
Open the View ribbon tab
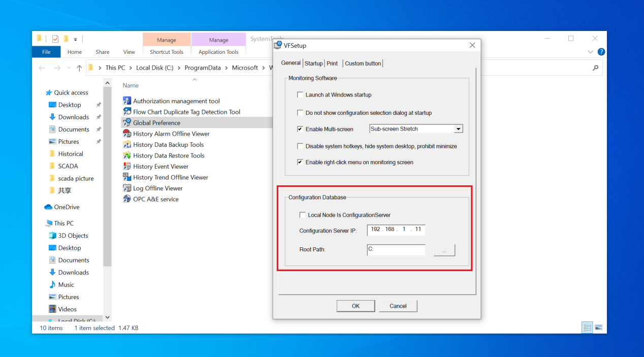129,52
